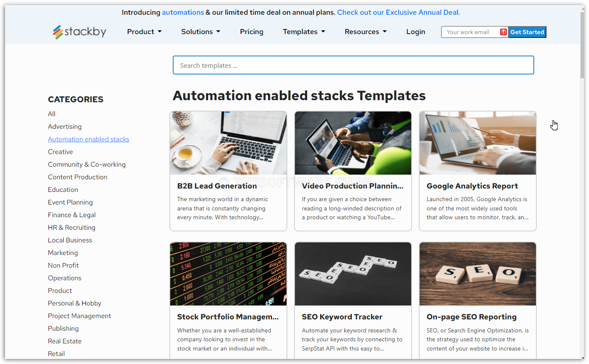
Task: Select the HR & Recruiting category
Action: [72, 227]
